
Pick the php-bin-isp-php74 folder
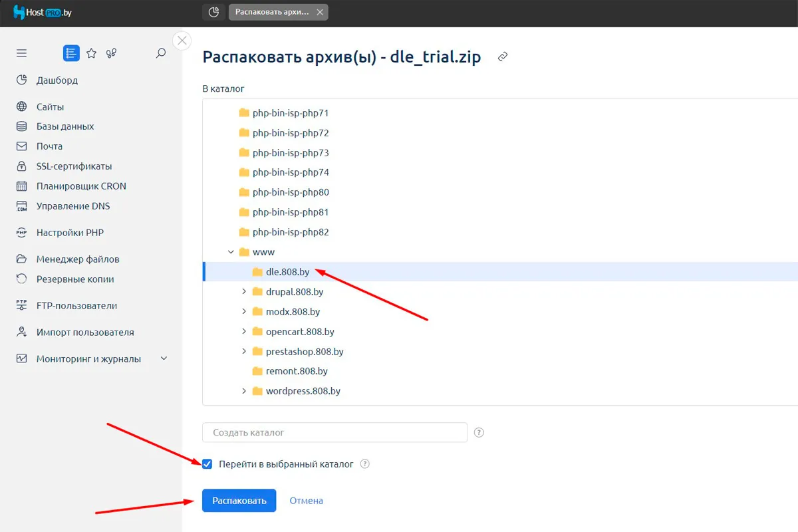[x=291, y=172]
